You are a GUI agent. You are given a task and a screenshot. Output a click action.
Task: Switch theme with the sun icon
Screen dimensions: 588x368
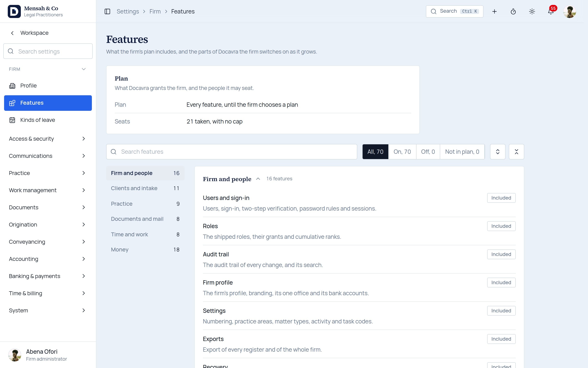(x=532, y=11)
